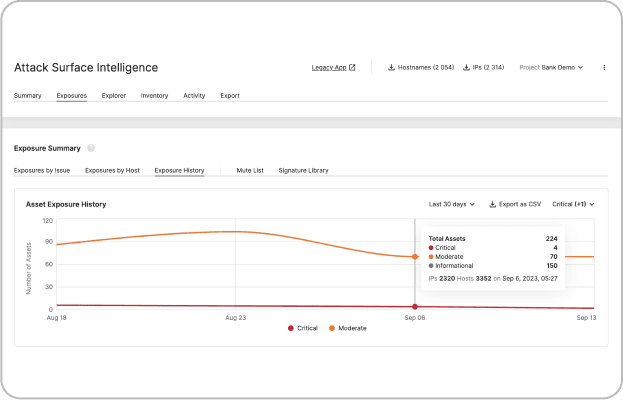This screenshot has width=623, height=400.
Task: Expand the Project Bank Demo dropdown
Action: click(551, 68)
